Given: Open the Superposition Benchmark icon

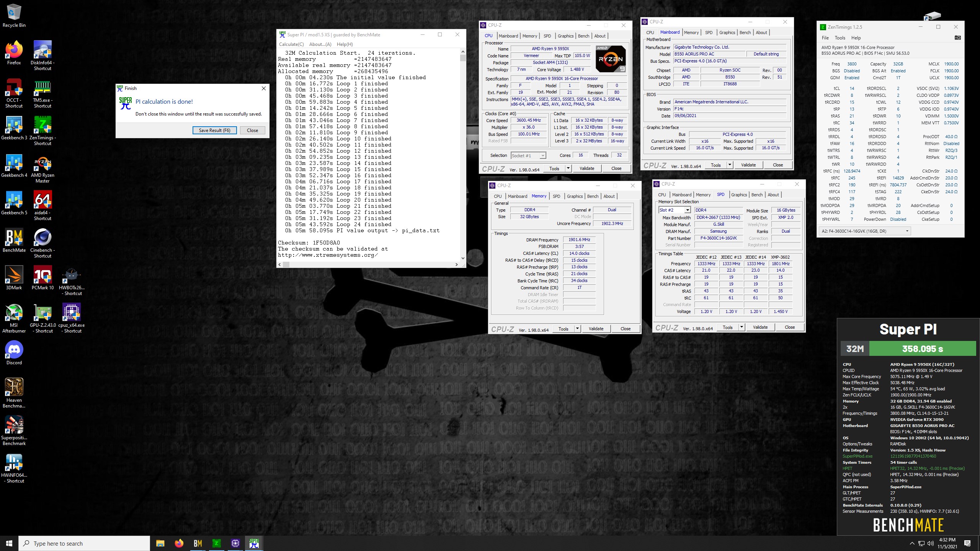Looking at the screenshot, I should [x=14, y=430].
